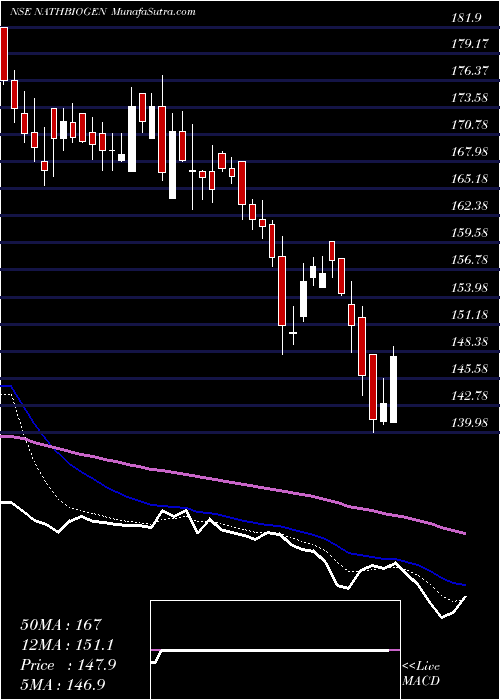Click the 165.18 price axis label
The image size is (500, 700).
[x=470, y=179]
